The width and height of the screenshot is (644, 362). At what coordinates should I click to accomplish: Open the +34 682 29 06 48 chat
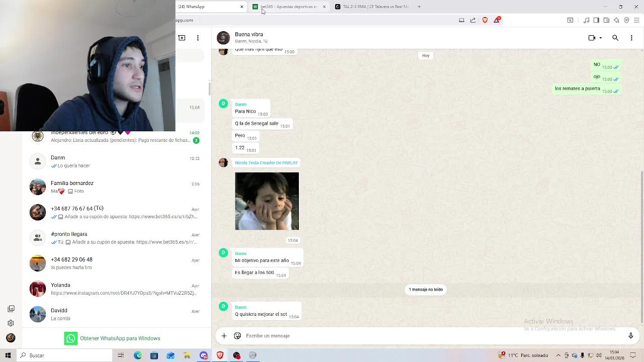116,263
